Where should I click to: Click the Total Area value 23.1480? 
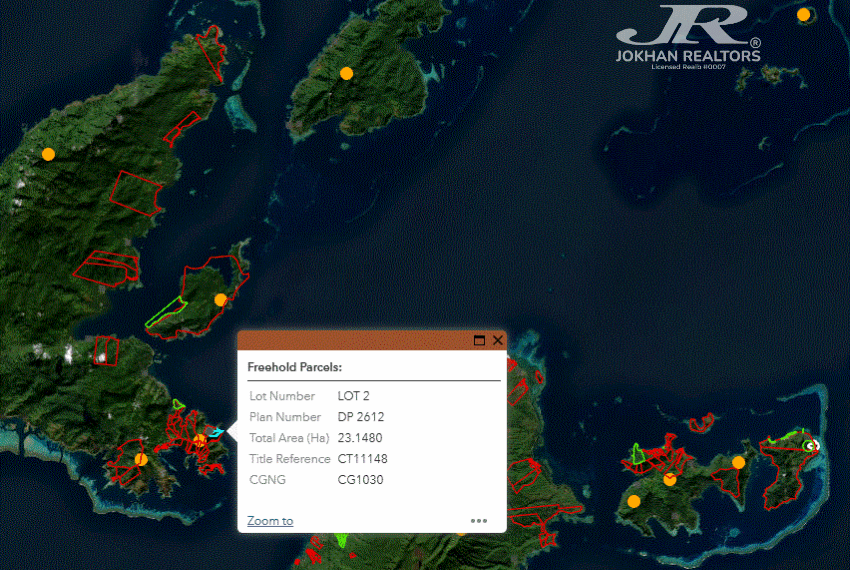(360, 438)
